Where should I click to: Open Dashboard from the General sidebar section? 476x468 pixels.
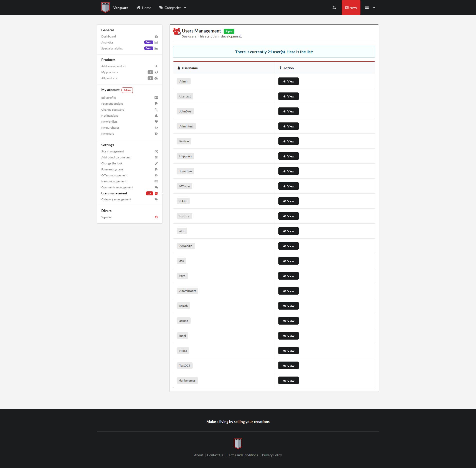109,36
